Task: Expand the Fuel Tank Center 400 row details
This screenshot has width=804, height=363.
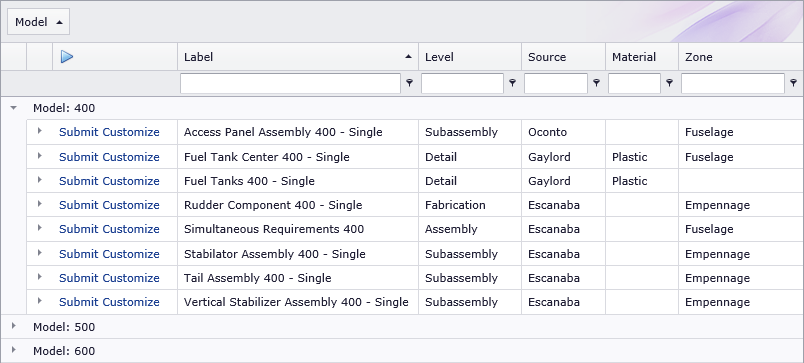Action: pyautogui.click(x=39, y=156)
